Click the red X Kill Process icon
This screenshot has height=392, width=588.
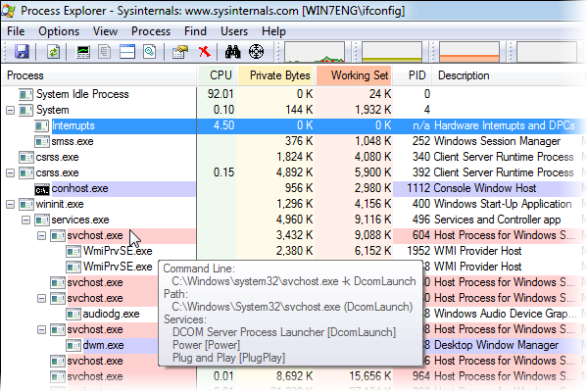[205, 51]
